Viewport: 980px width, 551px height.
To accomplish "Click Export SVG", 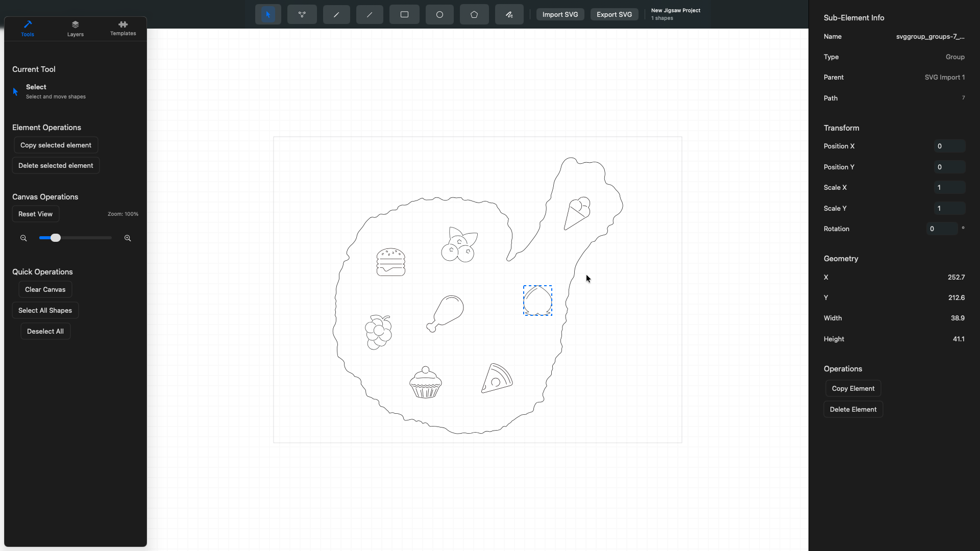I will [x=614, y=14].
